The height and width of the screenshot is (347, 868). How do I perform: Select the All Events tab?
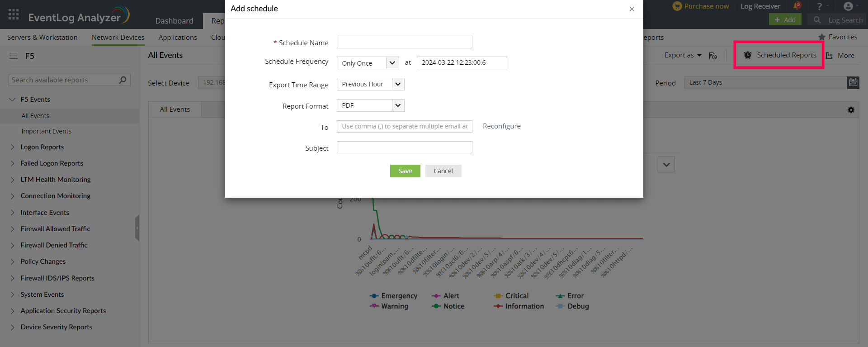pos(175,109)
